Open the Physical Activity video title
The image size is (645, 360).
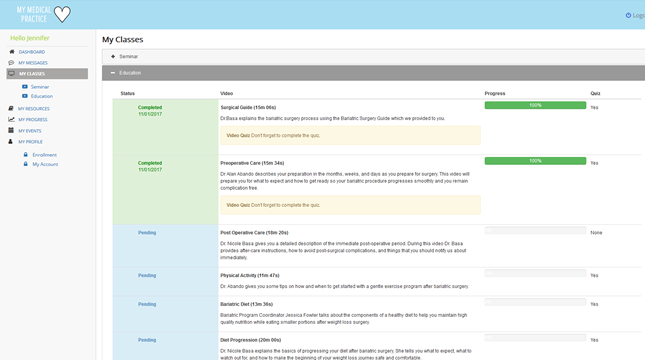coord(250,275)
